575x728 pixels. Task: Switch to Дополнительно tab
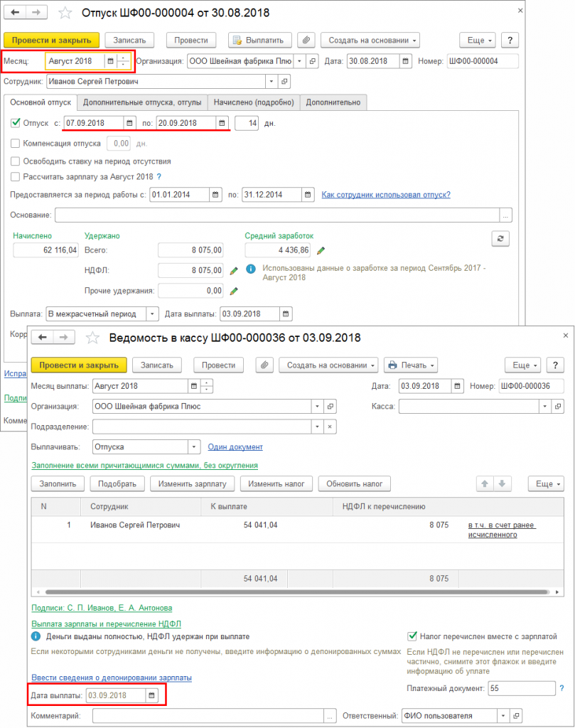click(333, 102)
